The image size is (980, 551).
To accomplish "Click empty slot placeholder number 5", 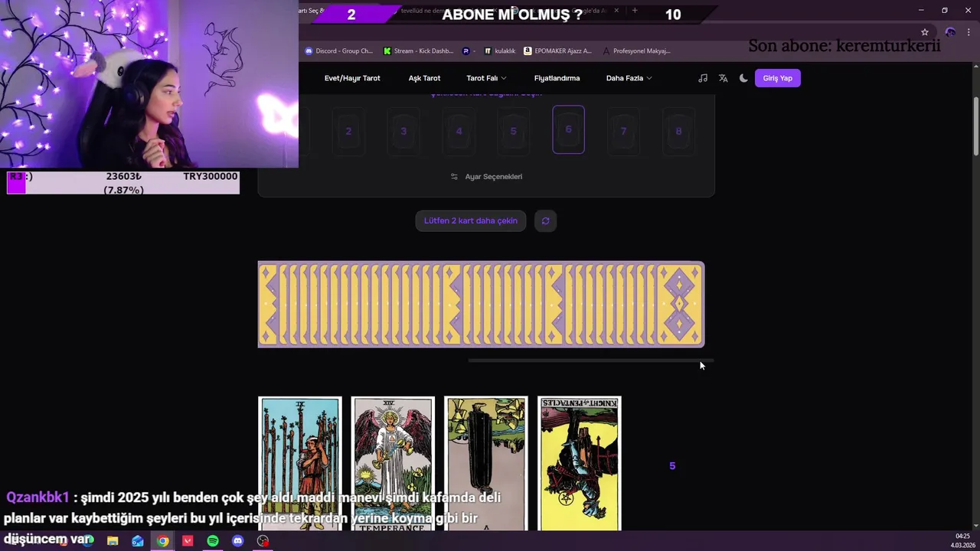I will click(x=672, y=465).
